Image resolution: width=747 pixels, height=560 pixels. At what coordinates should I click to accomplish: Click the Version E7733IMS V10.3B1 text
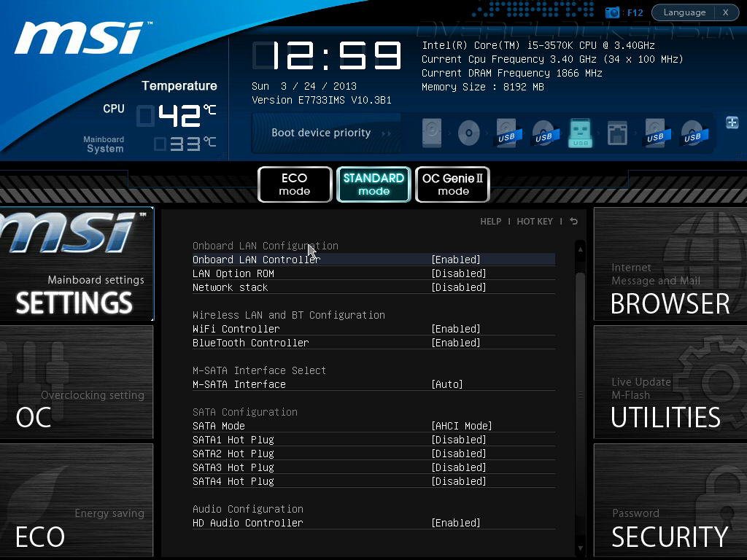[x=322, y=100]
